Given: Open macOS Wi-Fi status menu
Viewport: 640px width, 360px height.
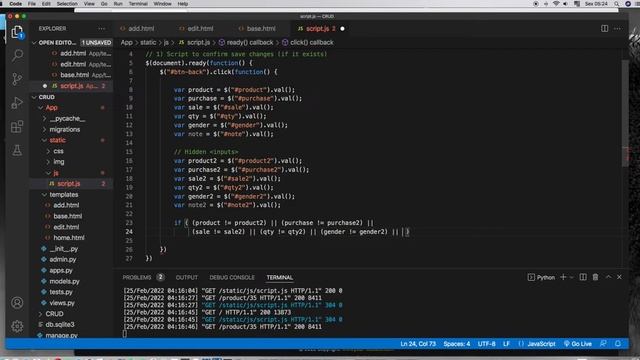Looking at the screenshot, I should [556, 4].
